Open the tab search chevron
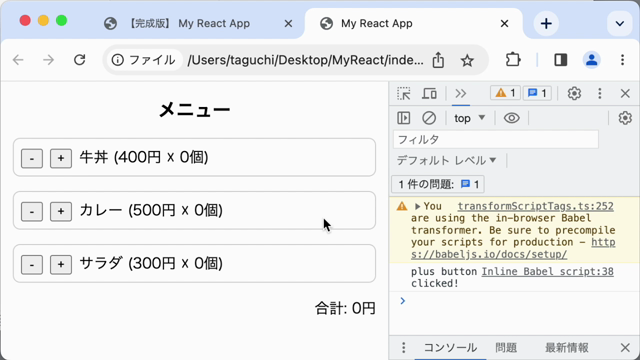640x360 pixels. (x=620, y=23)
